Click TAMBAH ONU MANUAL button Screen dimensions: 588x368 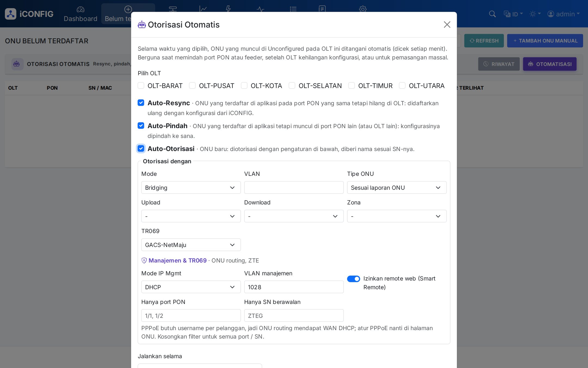pyautogui.click(x=545, y=41)
